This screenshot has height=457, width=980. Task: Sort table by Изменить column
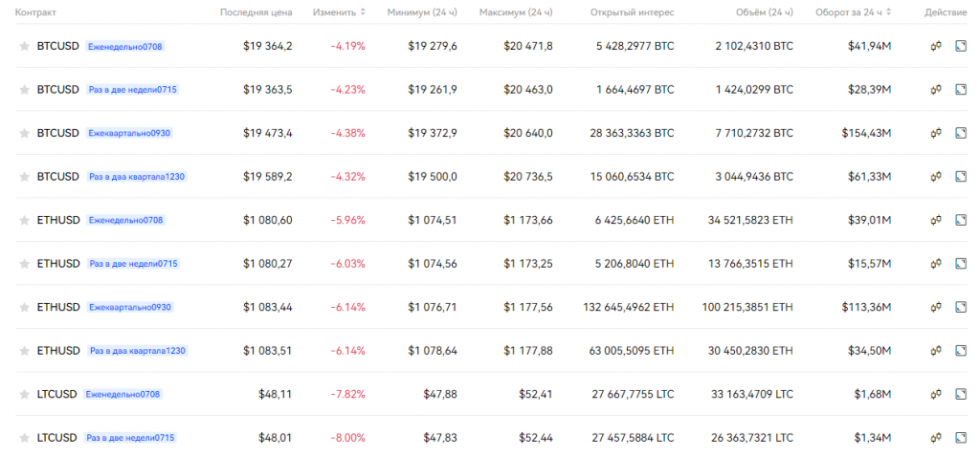click(339, 12)
